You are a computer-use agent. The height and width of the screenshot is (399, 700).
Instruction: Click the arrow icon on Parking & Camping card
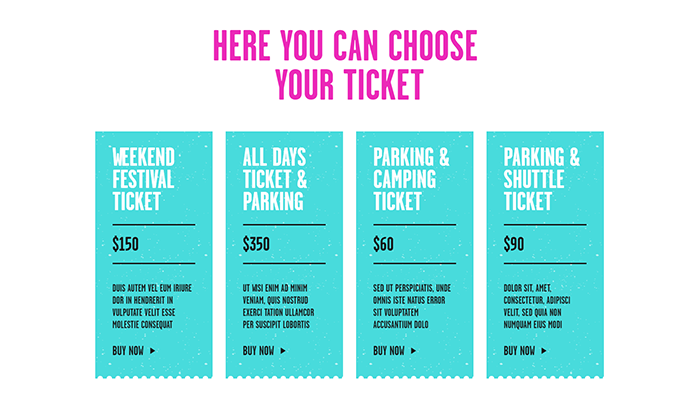pos(413,351)
